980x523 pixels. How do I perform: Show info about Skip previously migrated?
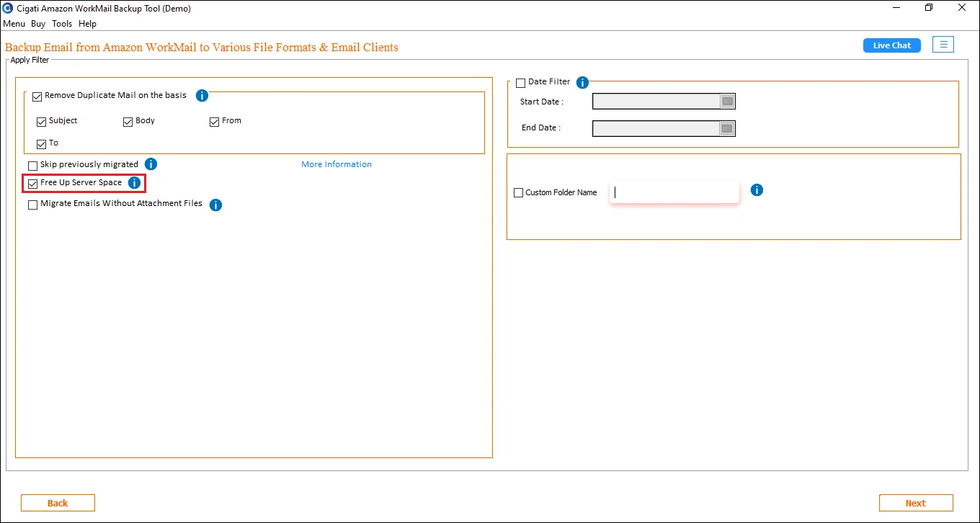tap(151, 164)
